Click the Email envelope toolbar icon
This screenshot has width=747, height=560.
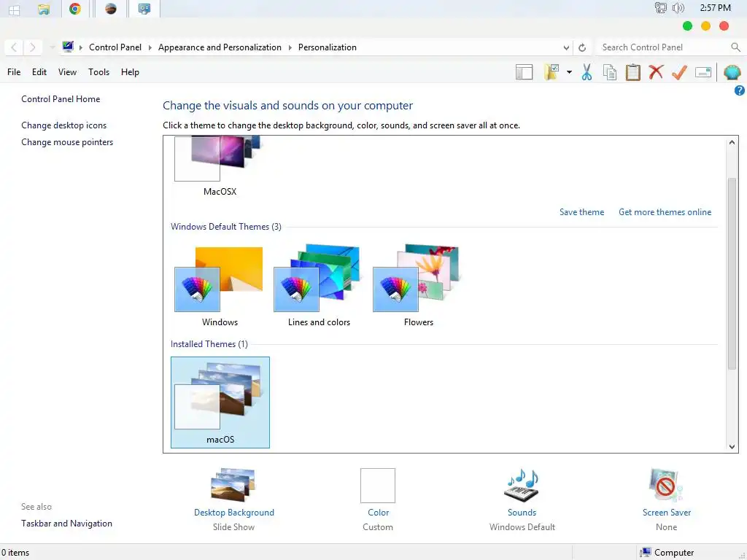[703, 72]
